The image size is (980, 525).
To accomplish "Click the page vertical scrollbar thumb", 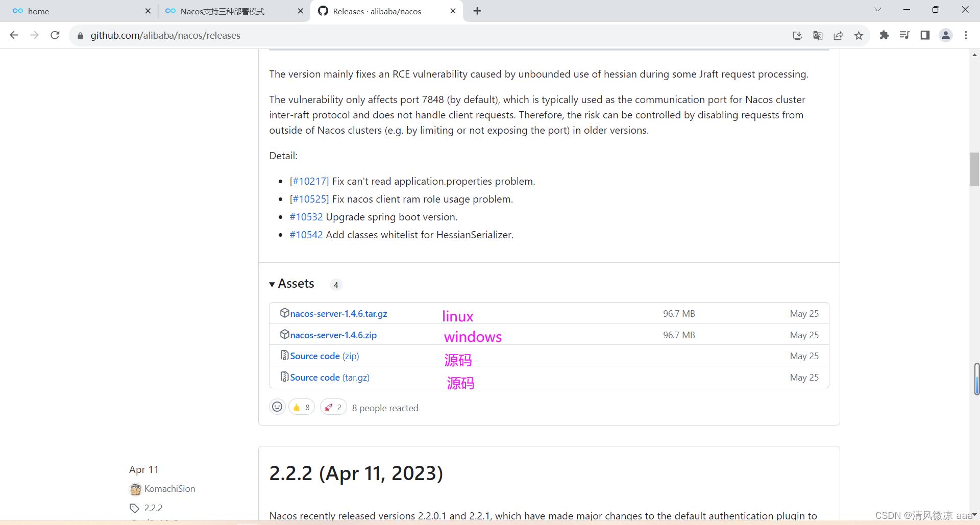I will (975, 169).
